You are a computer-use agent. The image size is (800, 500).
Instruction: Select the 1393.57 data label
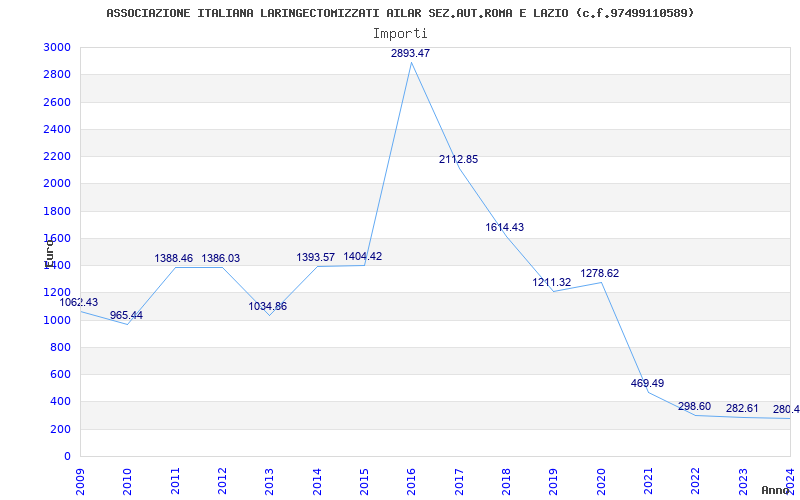pyautogui.click(x=315, y=258)
